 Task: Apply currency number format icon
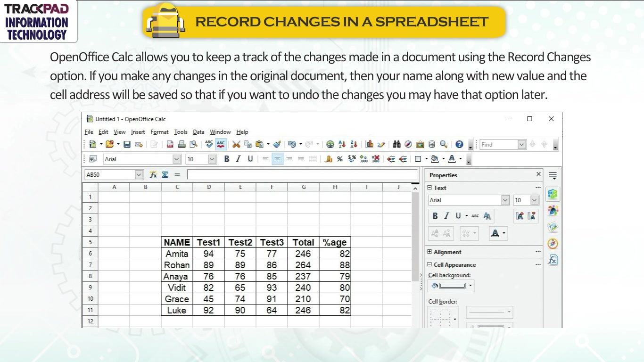click(329, 159)
